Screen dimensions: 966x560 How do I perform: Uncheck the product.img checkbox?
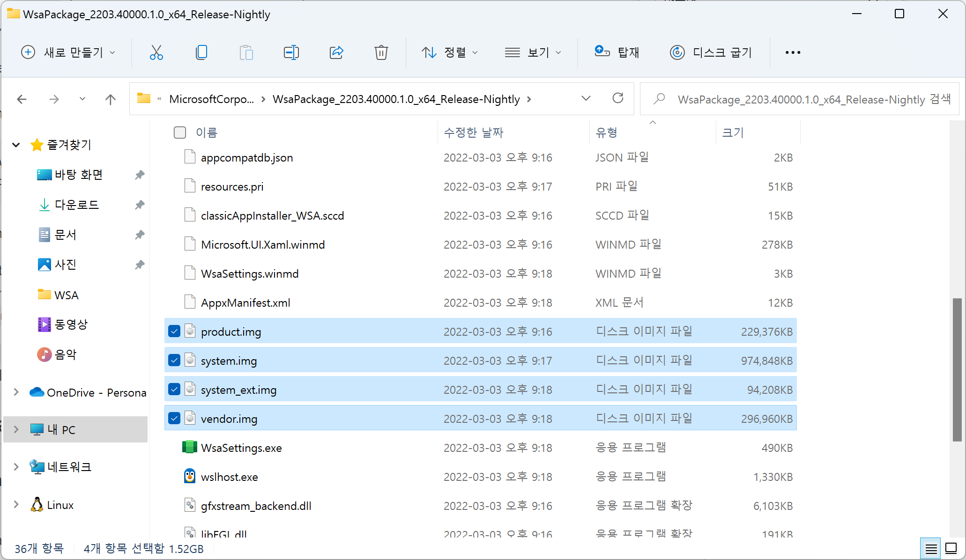tap(174, 332)
